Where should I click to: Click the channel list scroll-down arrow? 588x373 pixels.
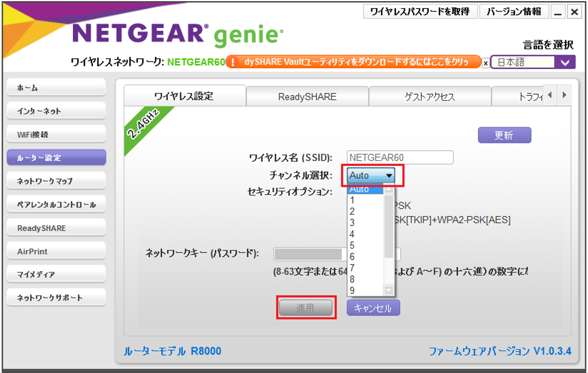click(x=389, y=290)
